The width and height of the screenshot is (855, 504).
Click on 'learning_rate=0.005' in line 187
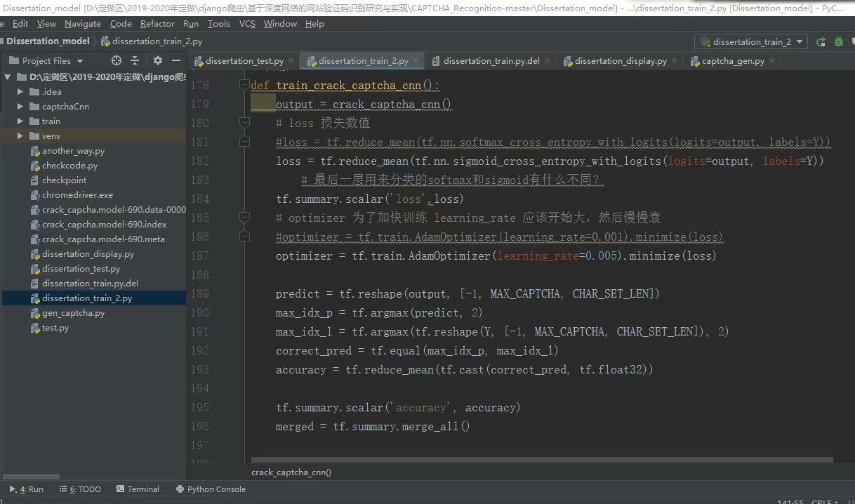tap(559, 256)
